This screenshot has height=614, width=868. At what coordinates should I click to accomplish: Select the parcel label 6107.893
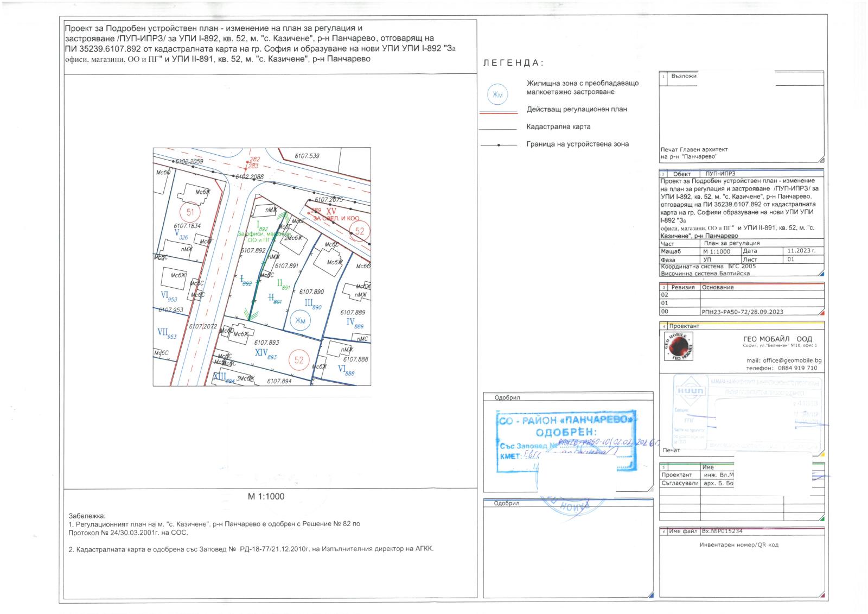click(266, 343)
